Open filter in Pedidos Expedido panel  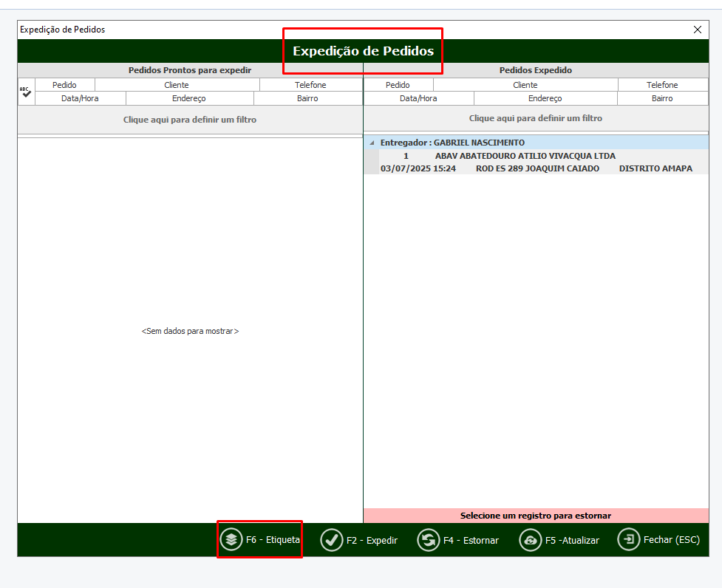tap(536, 118)
